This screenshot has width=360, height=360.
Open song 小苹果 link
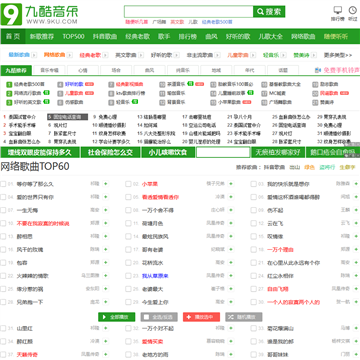point(150,184)
